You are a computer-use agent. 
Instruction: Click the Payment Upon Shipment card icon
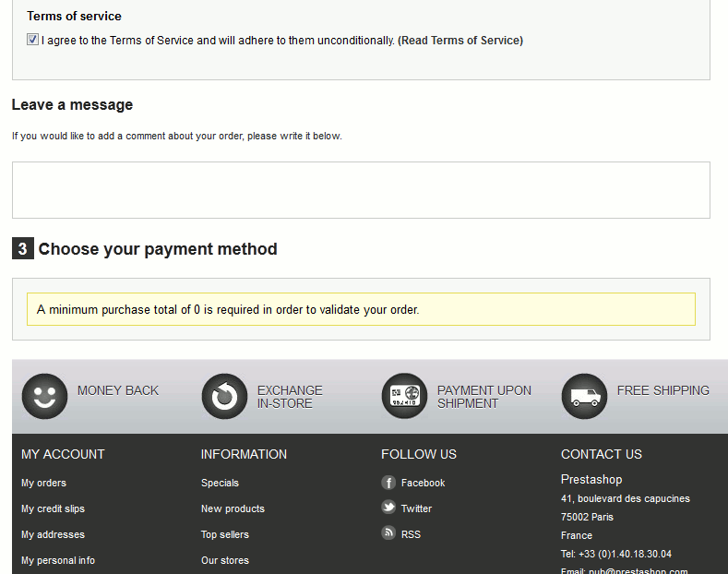(x=404, y=397)
